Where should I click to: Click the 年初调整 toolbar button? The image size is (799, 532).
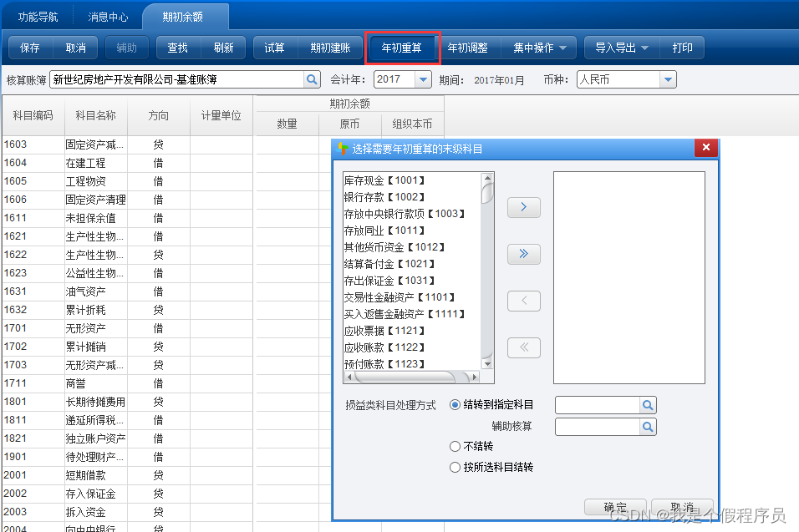468,48
